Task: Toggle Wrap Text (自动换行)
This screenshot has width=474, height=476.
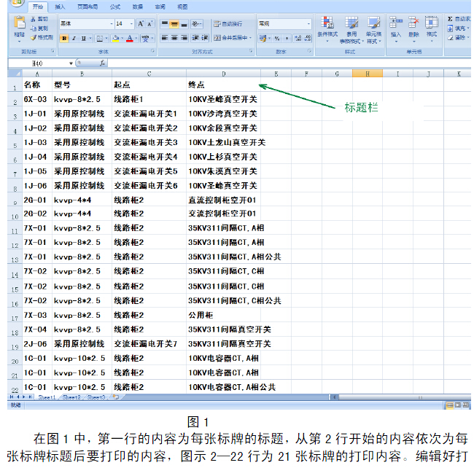Action: [x=228, y=23]
